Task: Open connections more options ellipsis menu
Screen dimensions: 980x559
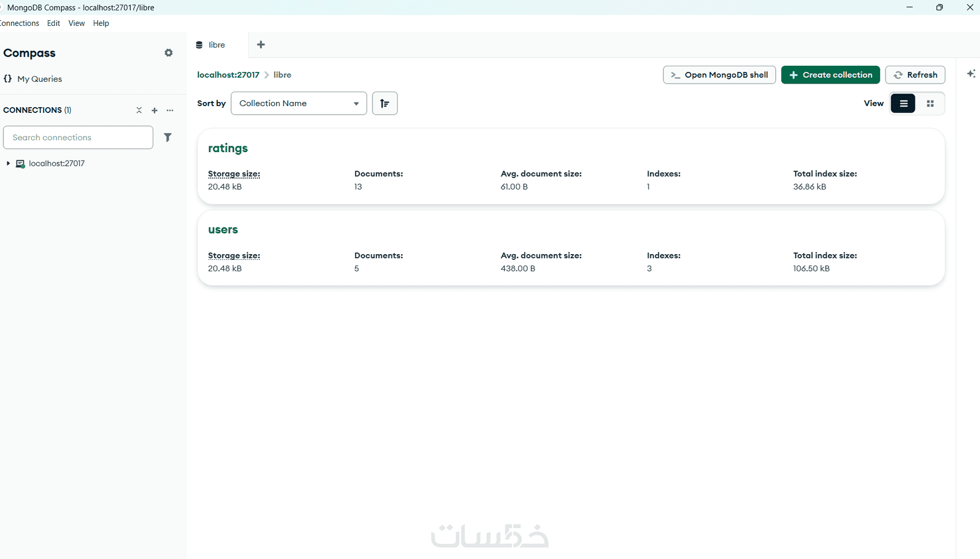Action: (170, 110)
